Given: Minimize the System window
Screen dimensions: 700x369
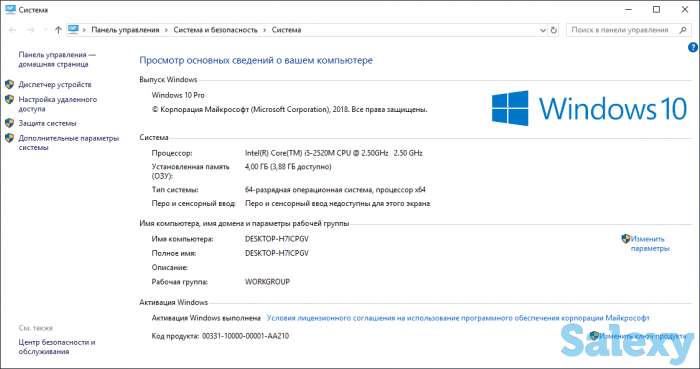Looking at the screenshot, I should point(628,10).
